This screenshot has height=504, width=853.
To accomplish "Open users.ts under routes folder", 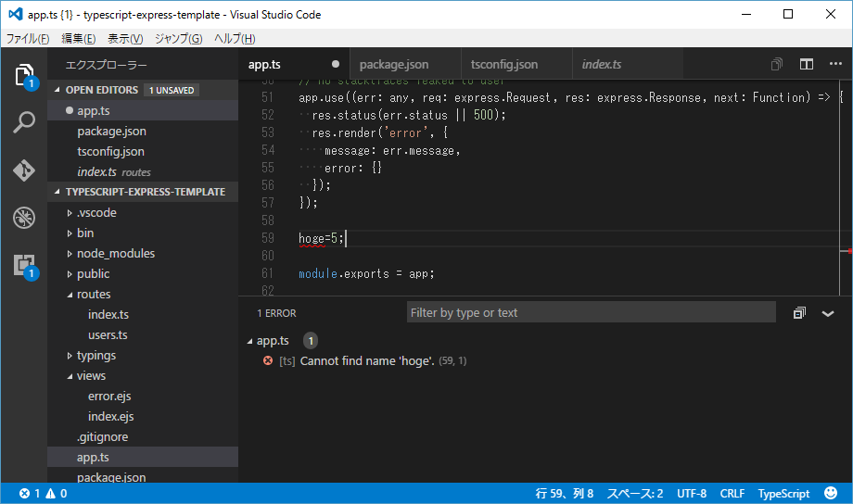I will [x=143, y=334].
